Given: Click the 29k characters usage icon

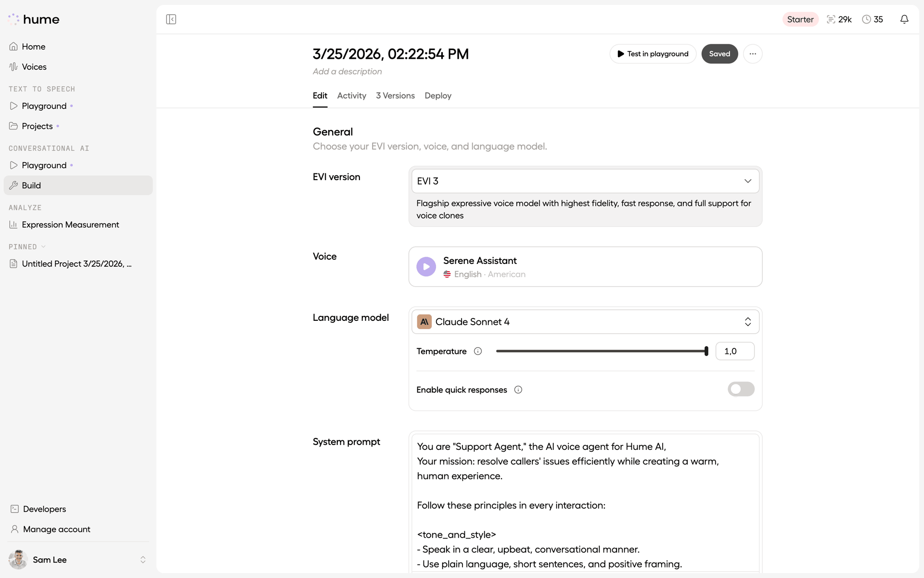Looking at the screenshot, I should click(831, 19).
